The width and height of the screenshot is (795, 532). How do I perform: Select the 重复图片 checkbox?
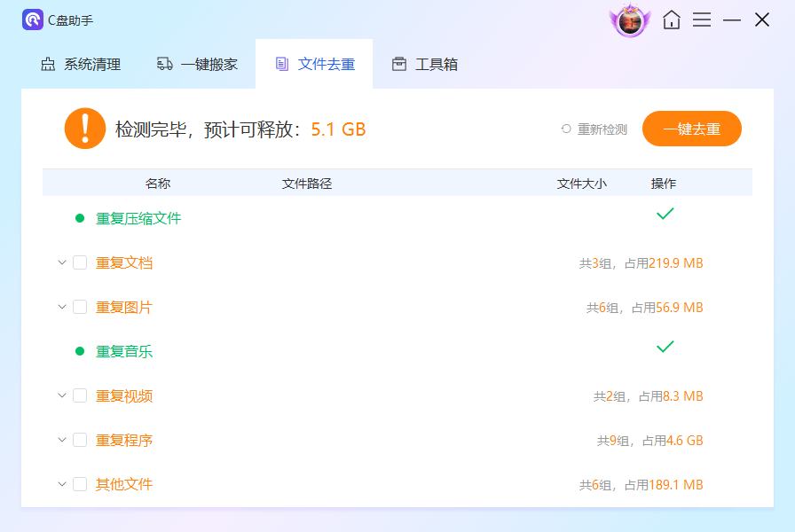[x=78, y=307]
